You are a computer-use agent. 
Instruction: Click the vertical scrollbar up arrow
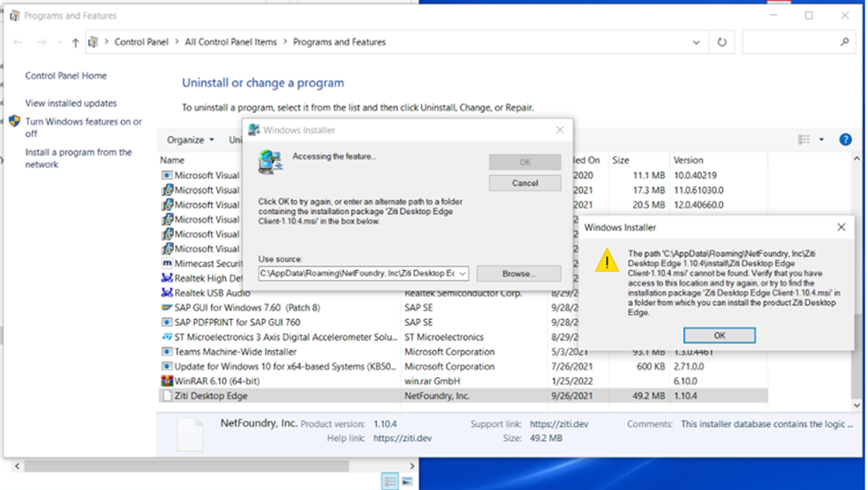tap(857, 159)
